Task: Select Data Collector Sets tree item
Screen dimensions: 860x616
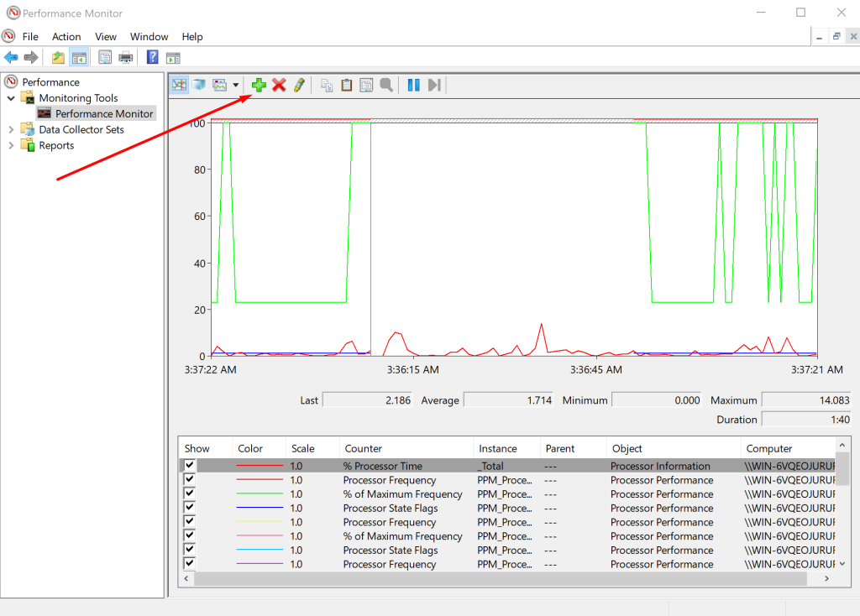Action: 81,130
